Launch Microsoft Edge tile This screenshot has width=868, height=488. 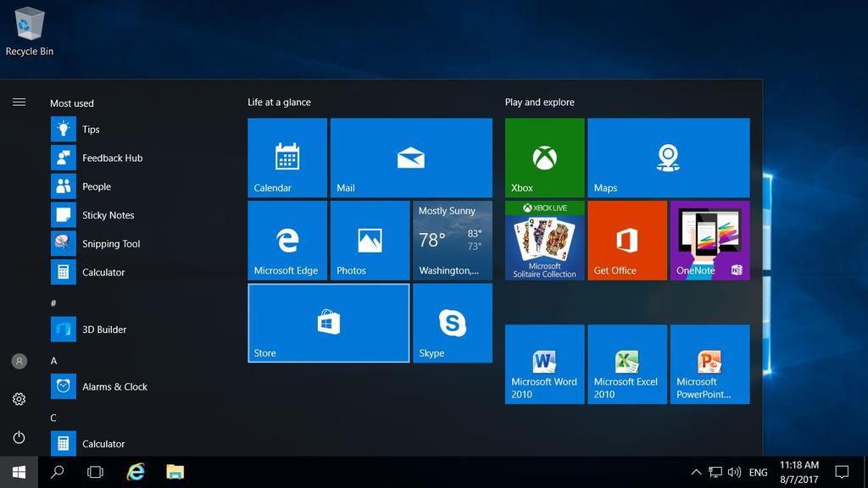coord(287,240)
